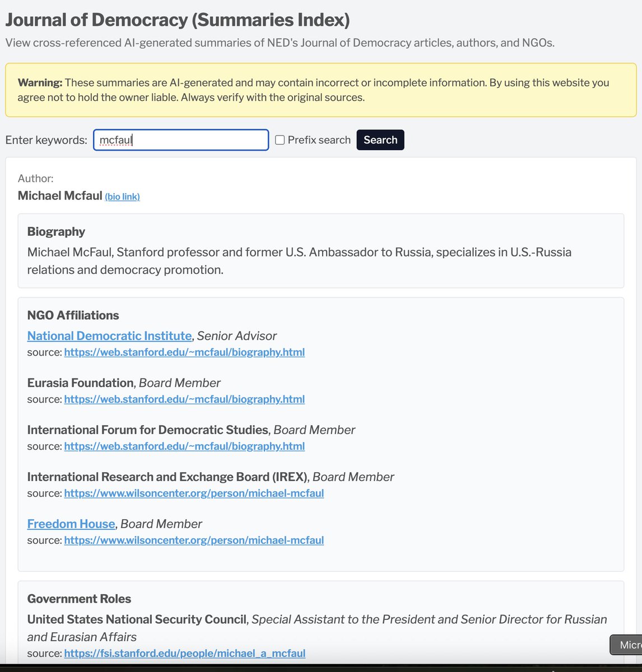The width and height of the screenshot is (642, 672).
Task: Click the Journal of Democracy page title
Action: click(178, 20)
